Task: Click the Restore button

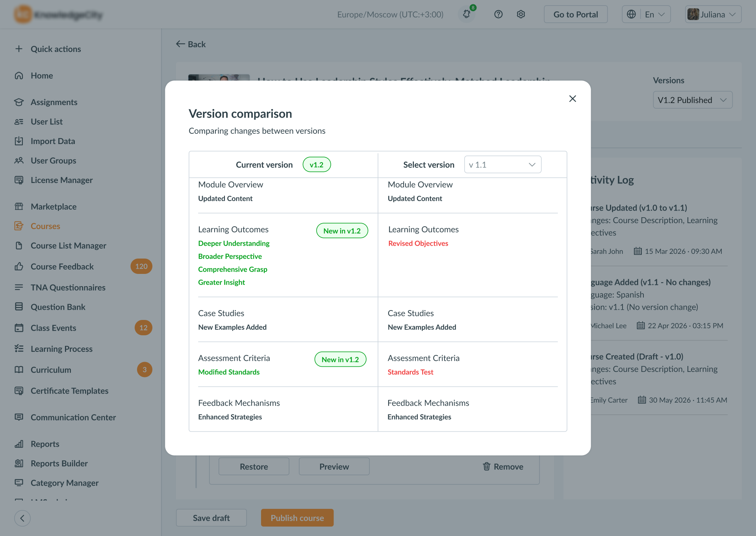Action: 254,466
